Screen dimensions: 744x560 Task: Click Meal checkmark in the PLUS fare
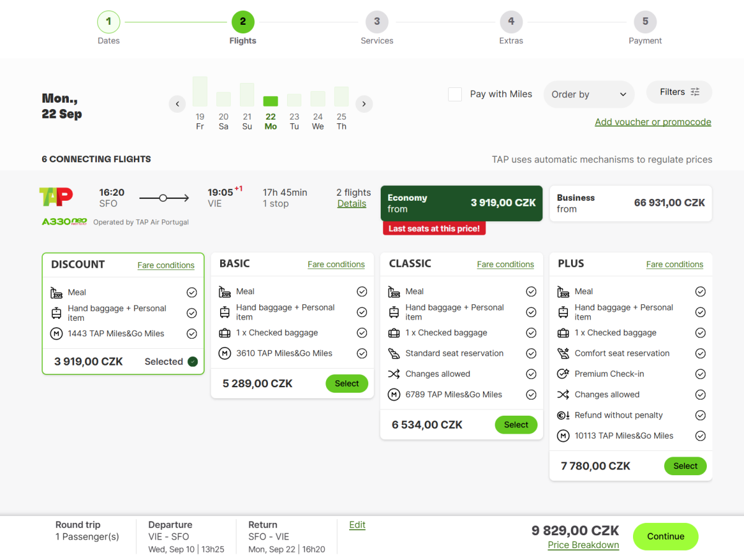(x=700, y=292)
